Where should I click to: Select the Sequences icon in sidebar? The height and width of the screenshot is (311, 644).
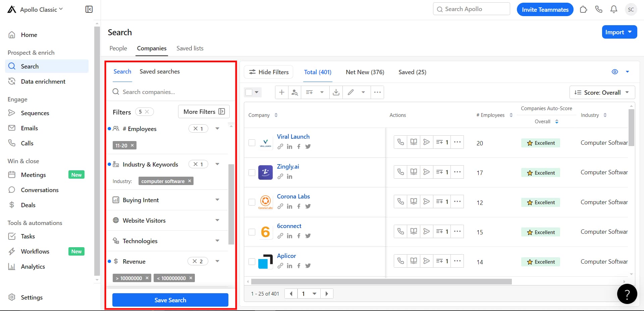point(12,113)
